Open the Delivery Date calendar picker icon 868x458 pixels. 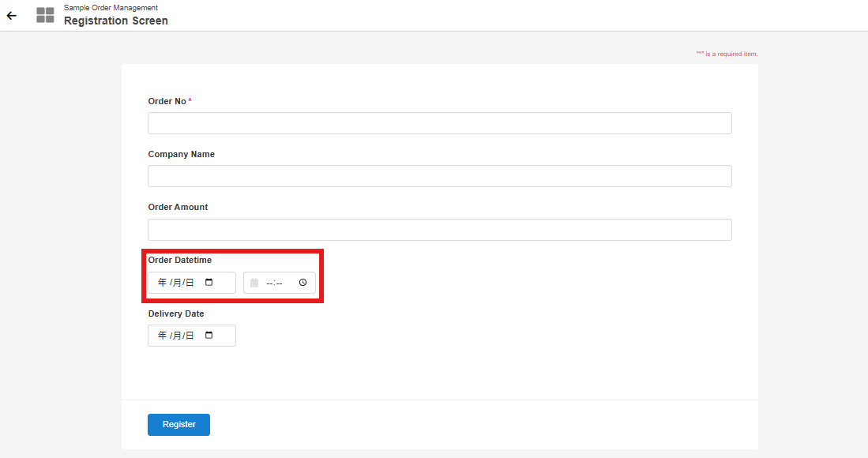tap(209, 335)
